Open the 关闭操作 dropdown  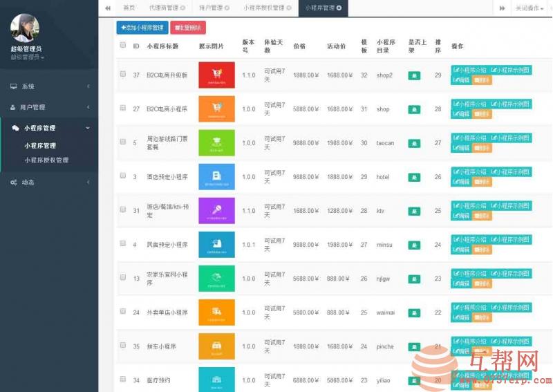click(531, 8)
